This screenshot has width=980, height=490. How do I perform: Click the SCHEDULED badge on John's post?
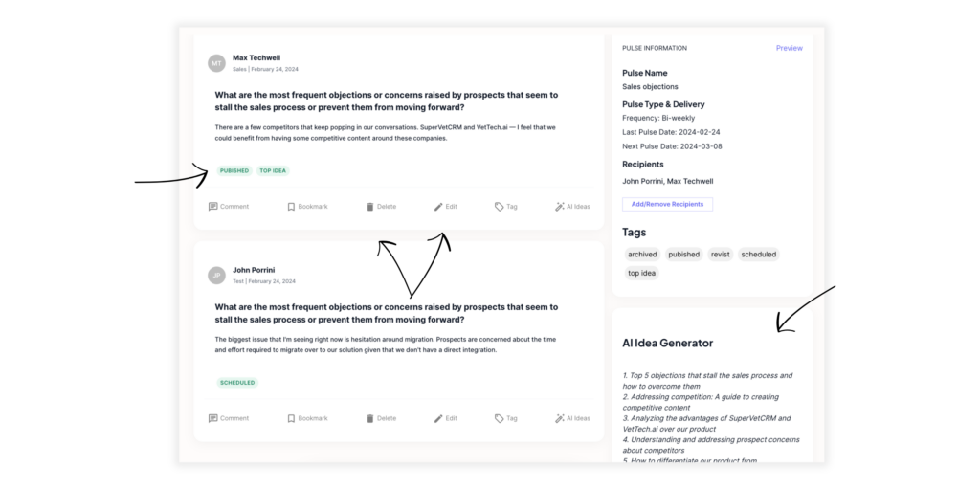click(237, 383)
